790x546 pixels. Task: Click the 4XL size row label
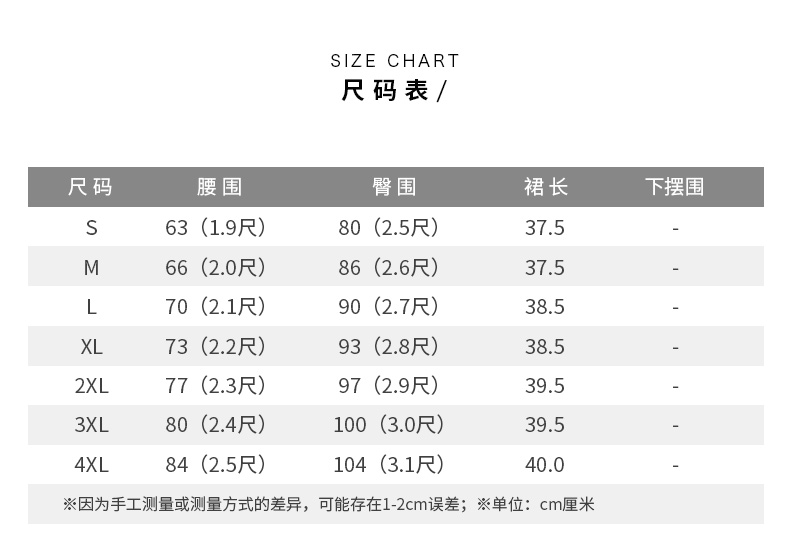tap(91, 465)
